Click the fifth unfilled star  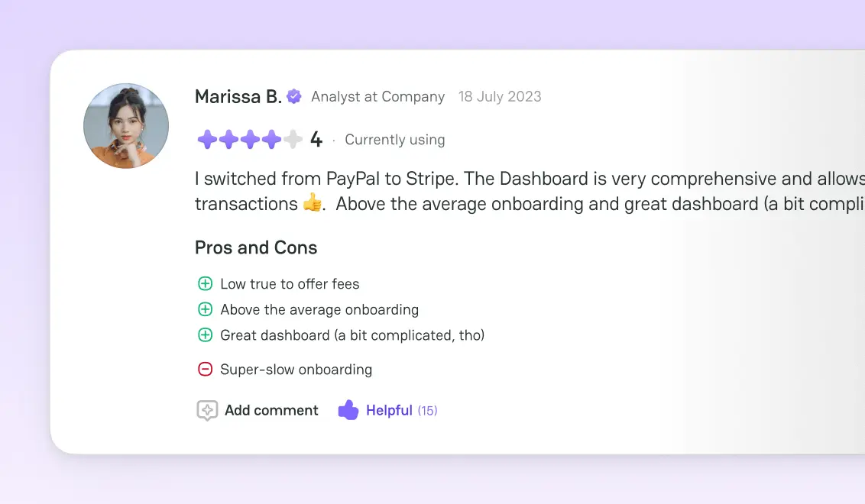point(291,139)
